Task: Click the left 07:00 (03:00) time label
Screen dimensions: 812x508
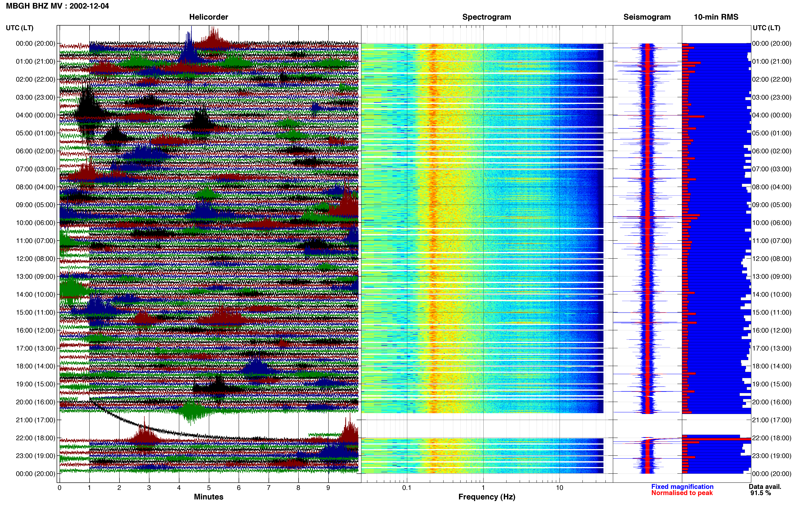Action: pyautogui.click(x=36, y=169)
